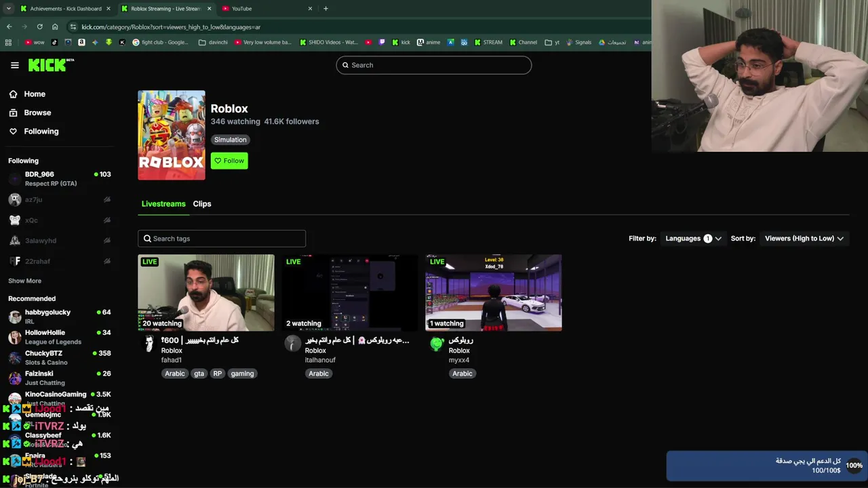The height and width of the screenshot is (488, 868).
Task: Open the browser apps grid icon
Action: 8,42
